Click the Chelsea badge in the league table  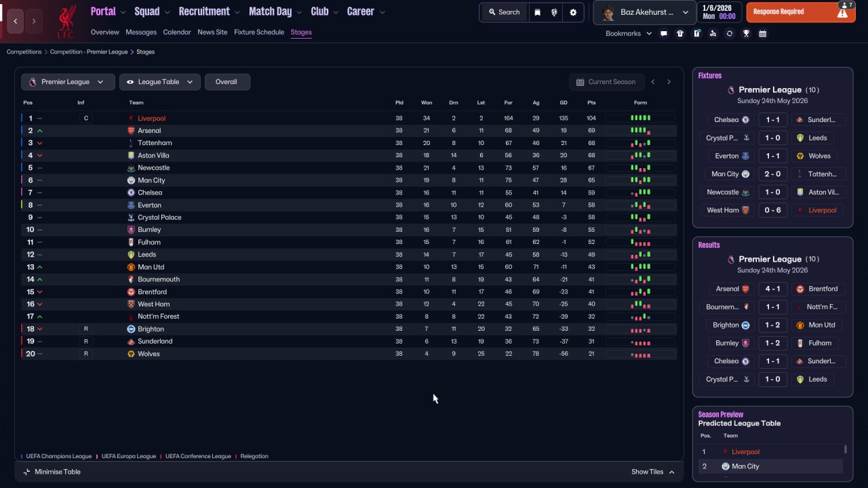(131, 192)
